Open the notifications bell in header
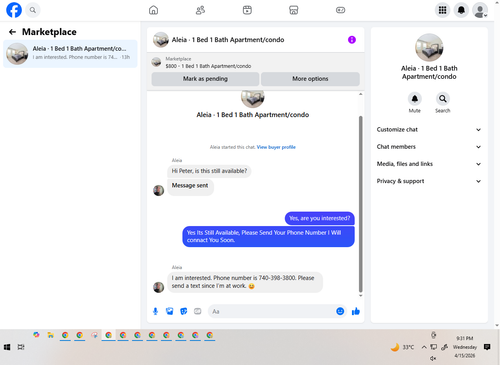Viewport: 500px width, 365px height. [x=461, y=10]
